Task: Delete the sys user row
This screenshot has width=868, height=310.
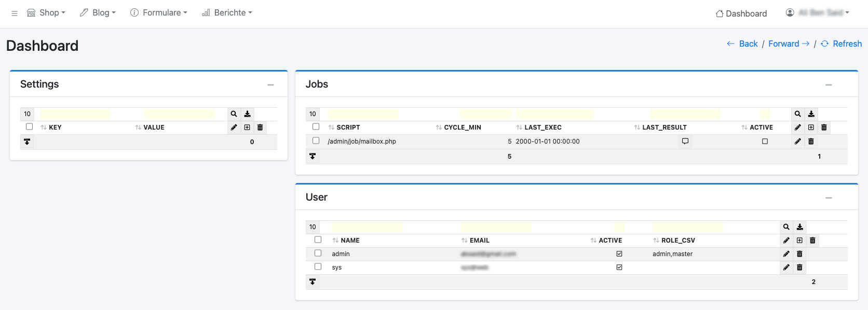Action: pyautogui.click(x=799, y=267)
